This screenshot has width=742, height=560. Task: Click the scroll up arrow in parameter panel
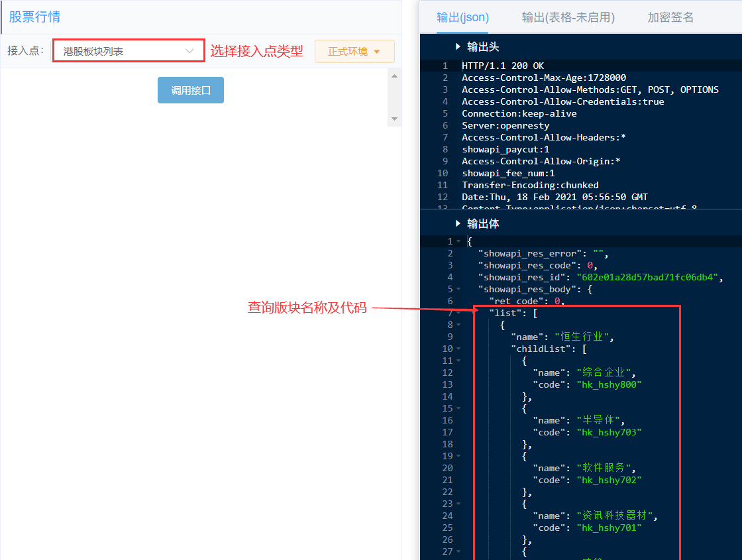[x=394, y=76]
